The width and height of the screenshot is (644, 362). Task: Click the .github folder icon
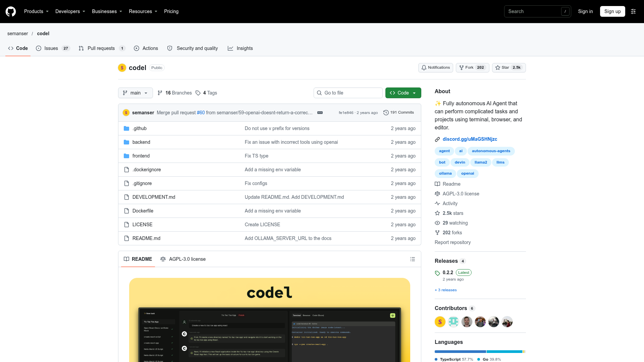[x=126, y=128]
